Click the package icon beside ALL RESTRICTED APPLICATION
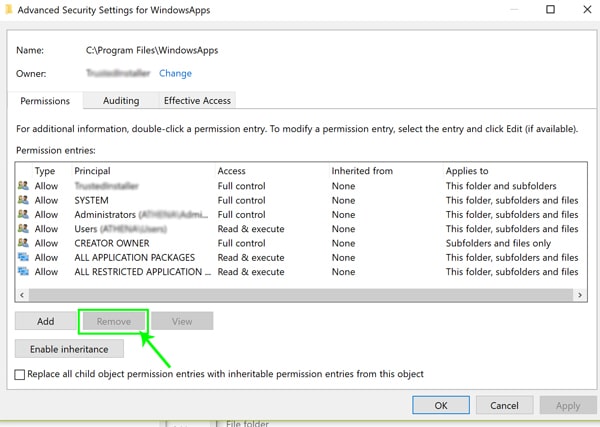Image resolution: width=600 pixels, height=427 pixels. pos(23,272)
